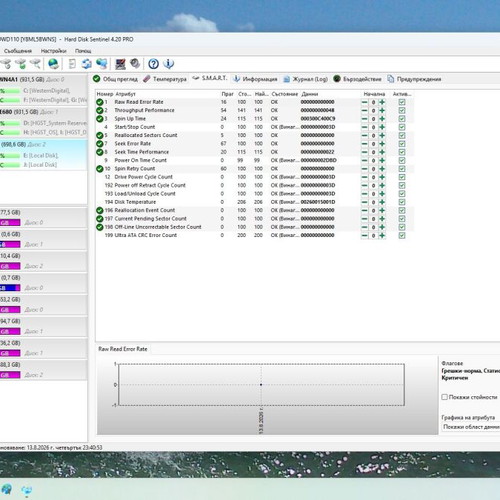
Task: Toggle active checkbox for Load/Unload Cycle Count
Action: coord(402,194)
